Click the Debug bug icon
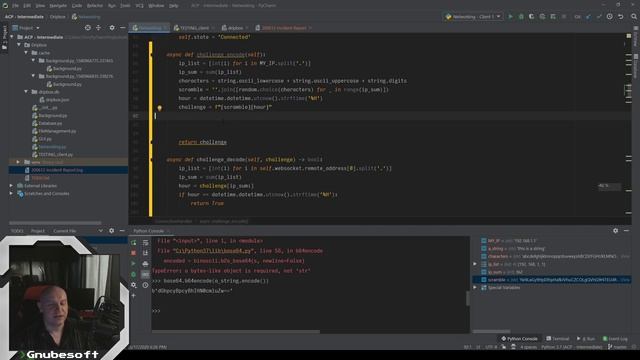Viewport: 640px width, 360px height. pyautogui.click(x=521, y=17)
